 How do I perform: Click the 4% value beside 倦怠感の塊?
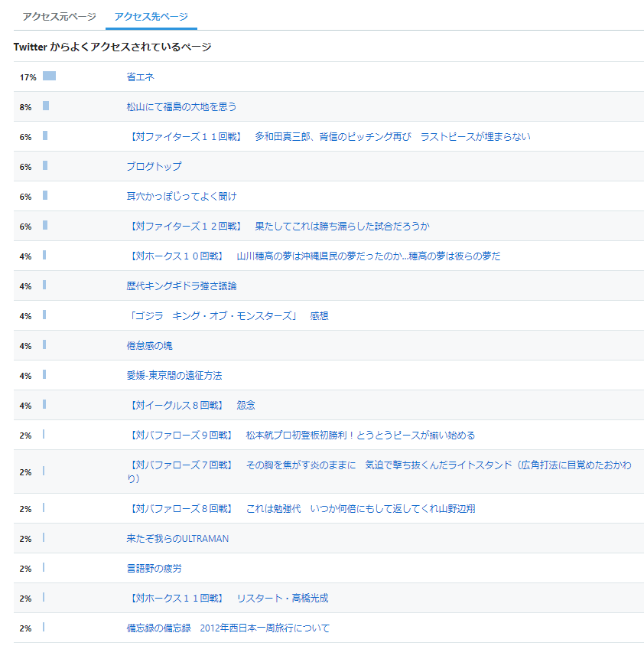25,346
